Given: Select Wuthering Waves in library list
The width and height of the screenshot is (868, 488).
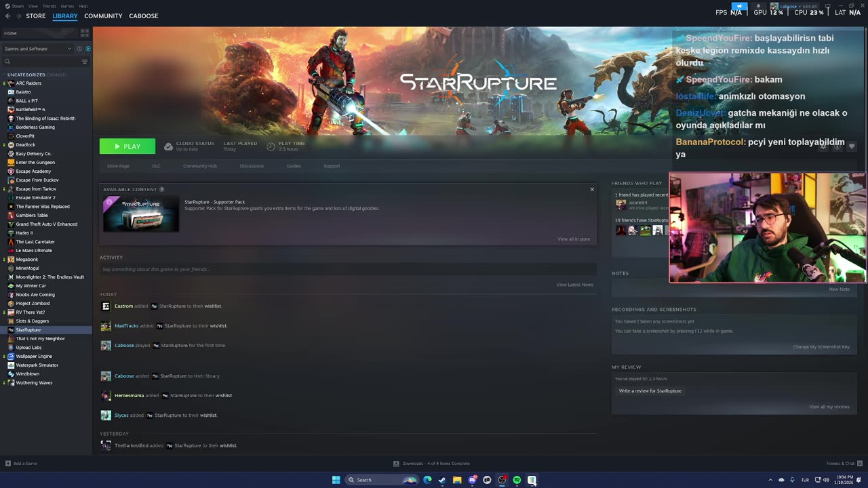Looking at the screenshot, I should (x=34, y=383).
